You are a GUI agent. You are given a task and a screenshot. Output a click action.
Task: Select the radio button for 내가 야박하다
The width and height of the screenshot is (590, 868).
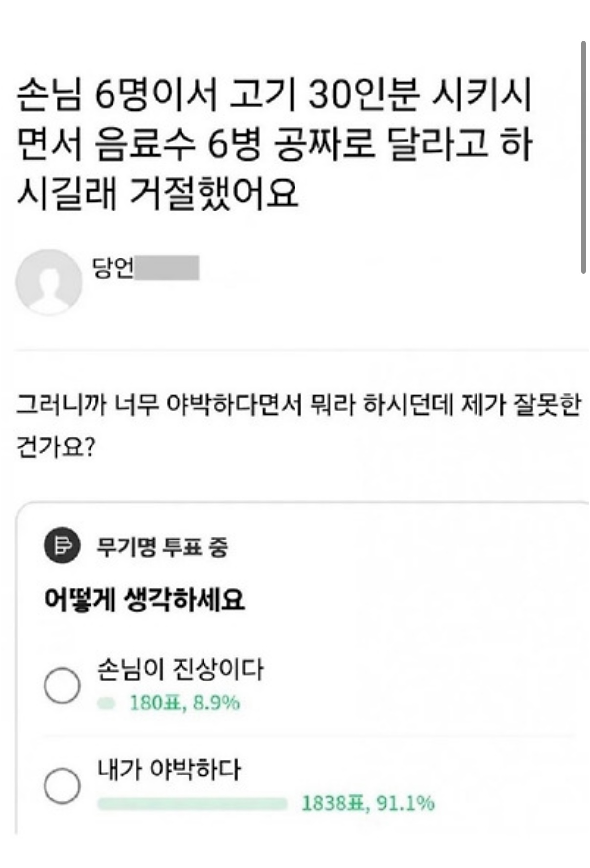(x=62, y=785)
